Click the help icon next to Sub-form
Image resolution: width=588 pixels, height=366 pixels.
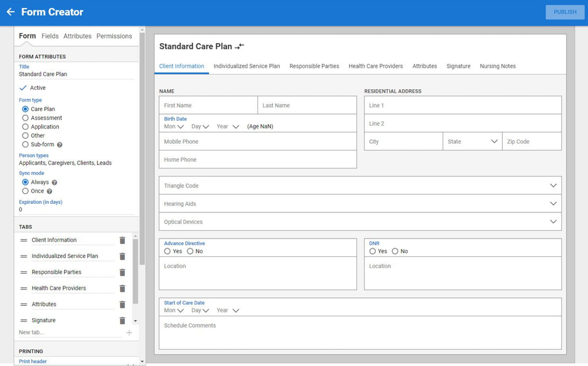point(59,145)
